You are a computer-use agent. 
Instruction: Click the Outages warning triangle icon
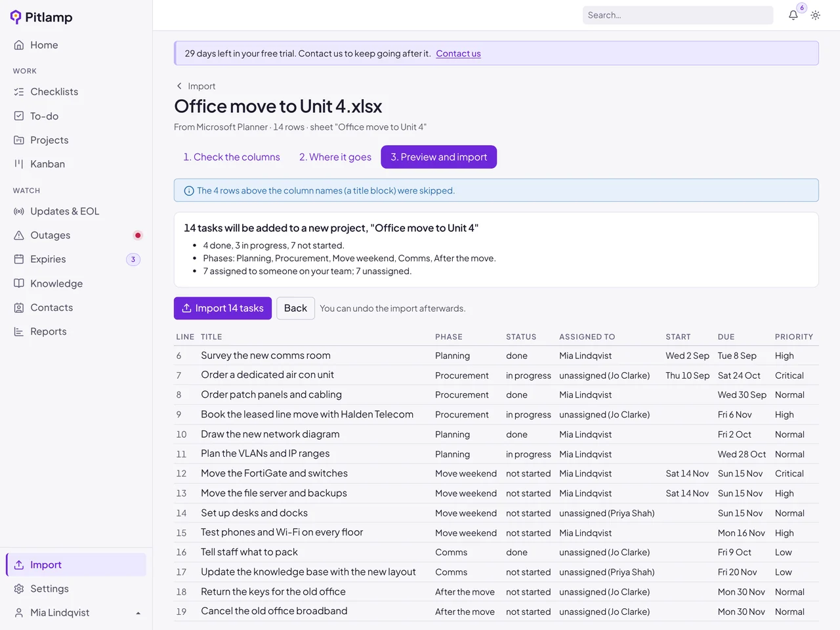pyautogui.click(x=19, y=235)
